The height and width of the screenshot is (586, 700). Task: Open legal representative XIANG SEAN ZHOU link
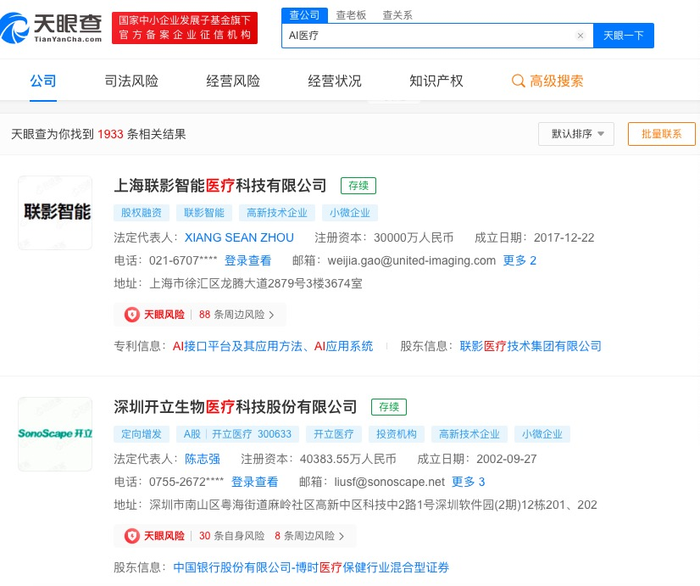(x=239, y=237)
